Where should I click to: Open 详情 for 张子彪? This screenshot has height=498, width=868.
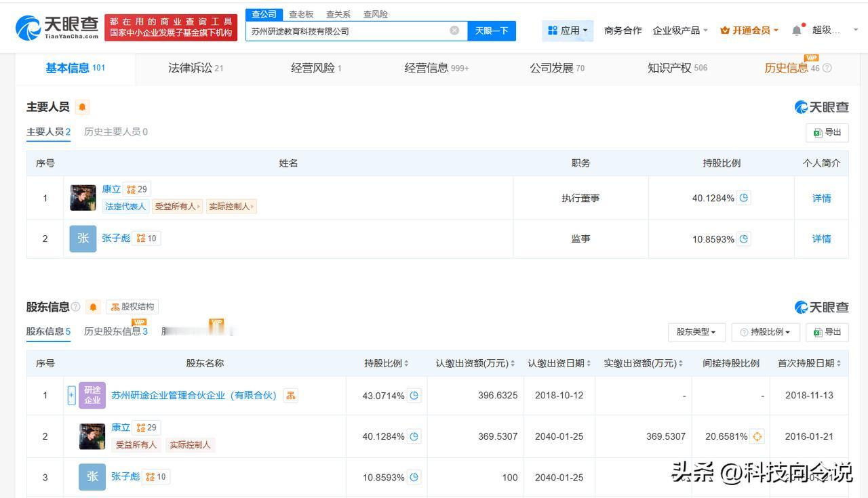point(821,239)
